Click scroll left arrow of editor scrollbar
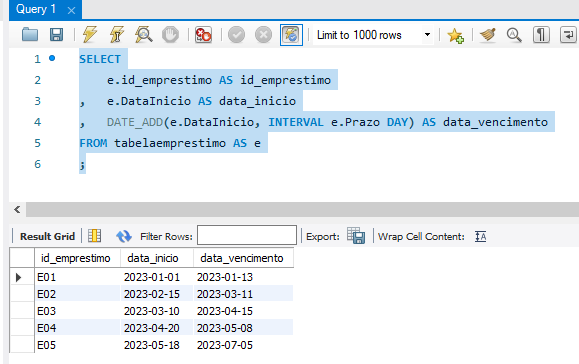The width and height of the screenshot is (579, 364). click(x=17, y=210)
